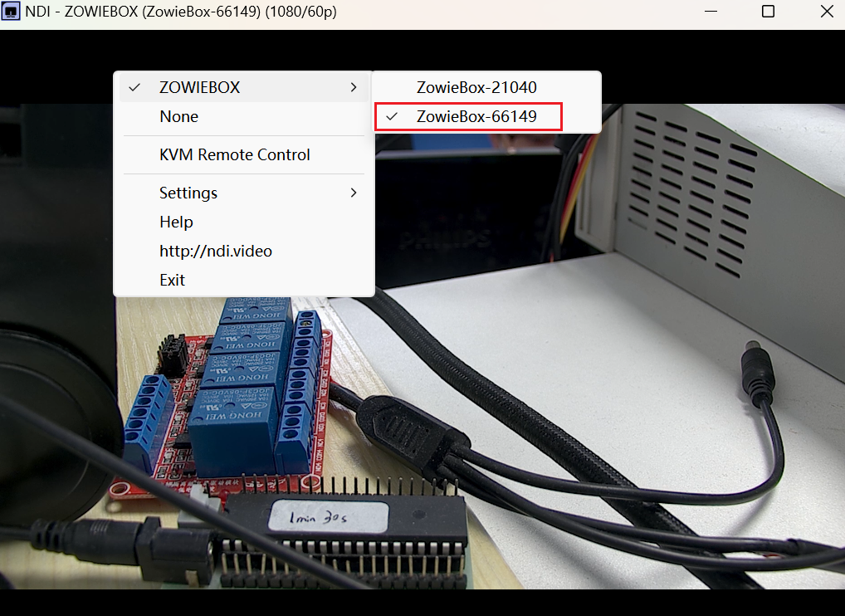Maximize the NDI monitor window
Viewport: 845px width, 616px height.
pos(768,12)
